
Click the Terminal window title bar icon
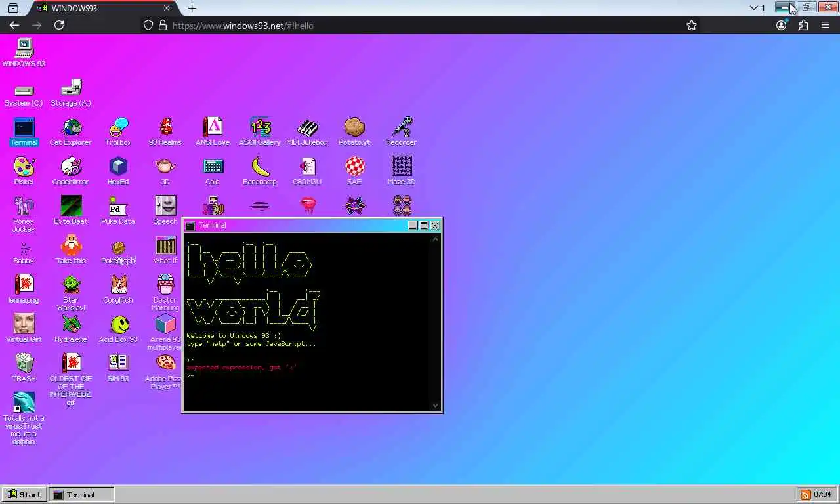pyautogui.click(x=190, y=225)
